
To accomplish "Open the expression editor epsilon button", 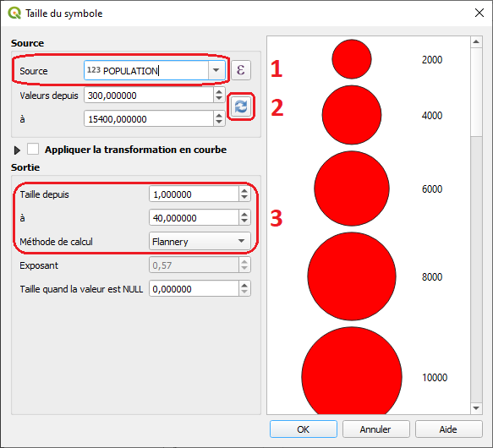I will click(x=241, y=70).
